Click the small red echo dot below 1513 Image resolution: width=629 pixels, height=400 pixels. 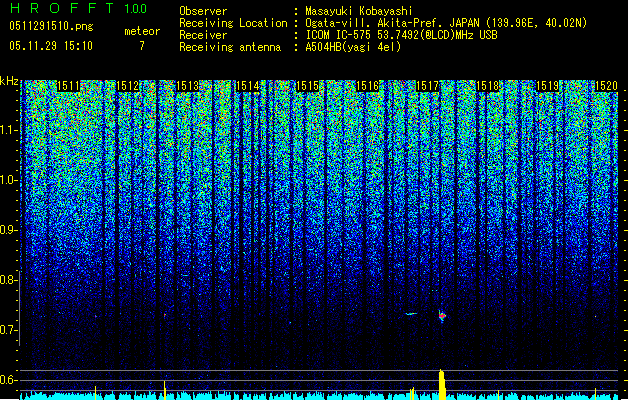click(x=164, y=315)
